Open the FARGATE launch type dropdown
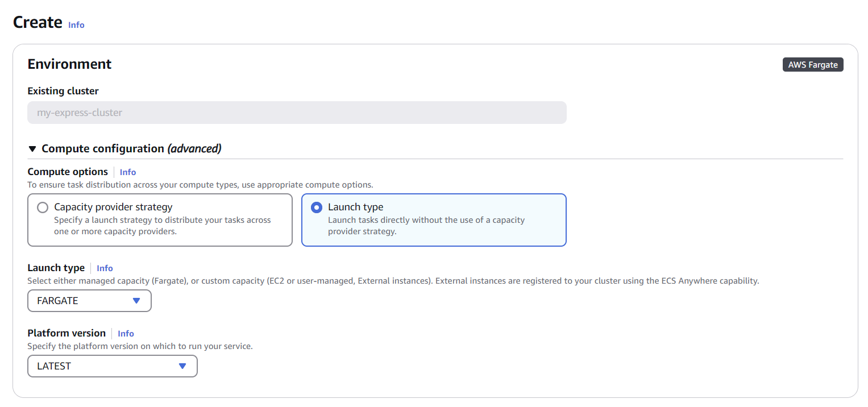Viewport: 868px width, 407px height. pyautogui.click(x=89, y=301)
